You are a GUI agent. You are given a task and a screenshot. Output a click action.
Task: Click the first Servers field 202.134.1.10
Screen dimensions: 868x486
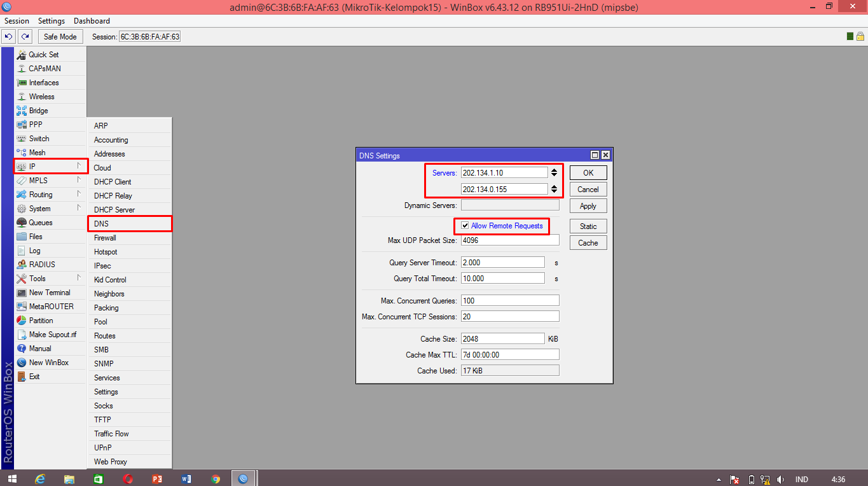click(504, 172)
